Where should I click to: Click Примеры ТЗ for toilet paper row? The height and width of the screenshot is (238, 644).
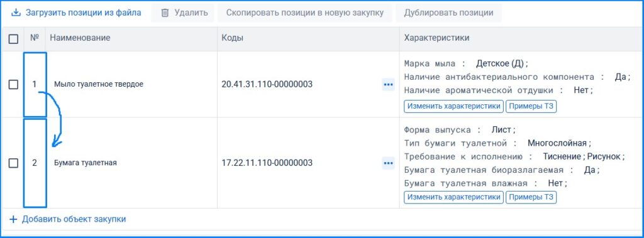(x=531, y=197)
